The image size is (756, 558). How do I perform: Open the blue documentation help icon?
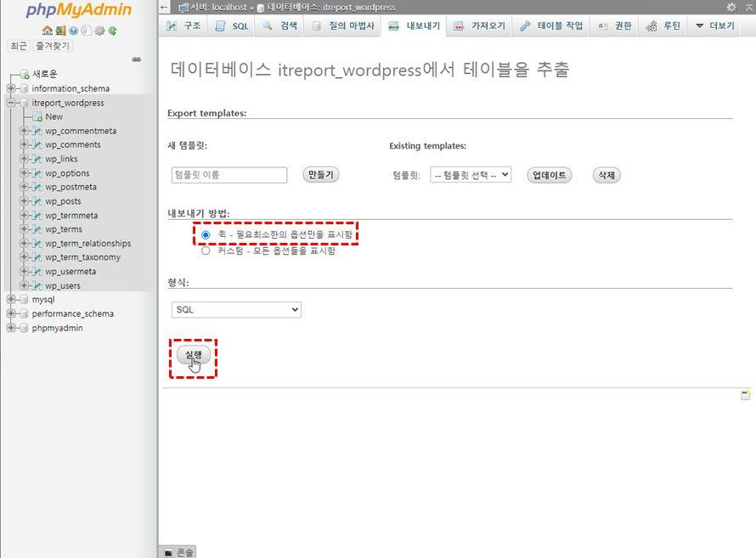(x=73, y=31)
